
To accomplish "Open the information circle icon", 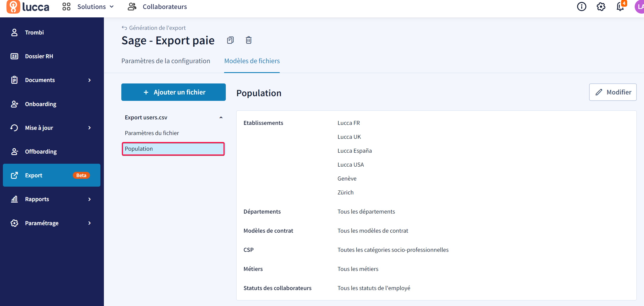I will [x=582, y=7].
